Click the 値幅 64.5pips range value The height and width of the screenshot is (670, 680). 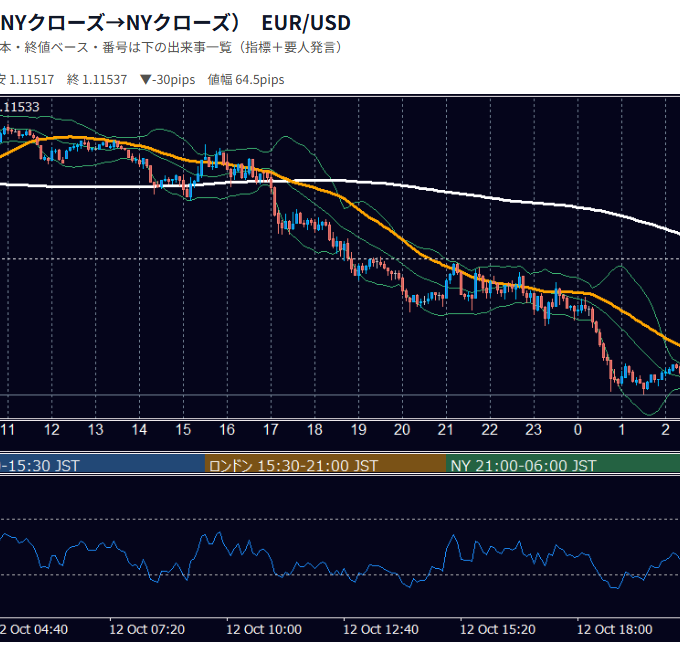pyautogui.click(x=246, y=80)
